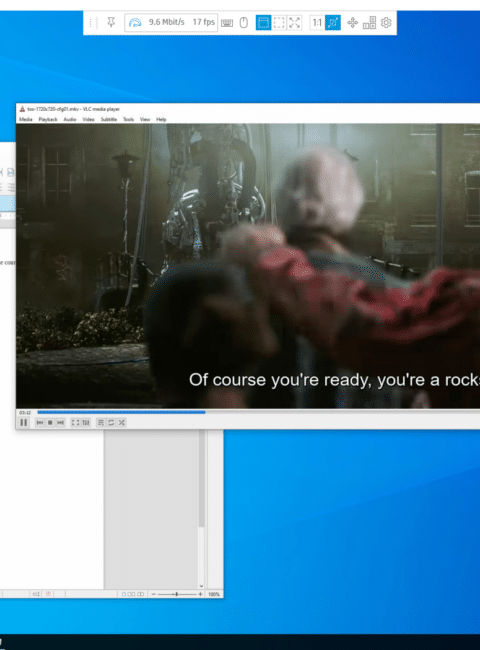Open the VLC Audio menu
The image size is (480, 650).
click(x=70, y=119)
